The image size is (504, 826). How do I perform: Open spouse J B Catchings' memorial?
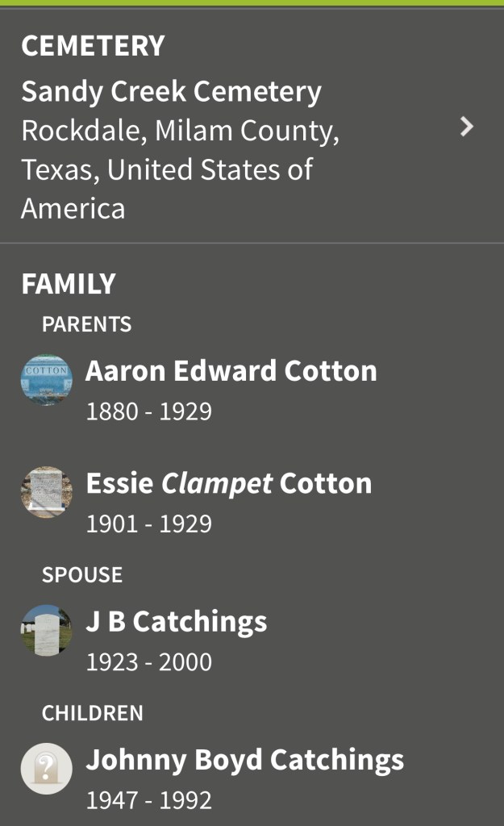[x=176, y=622]
